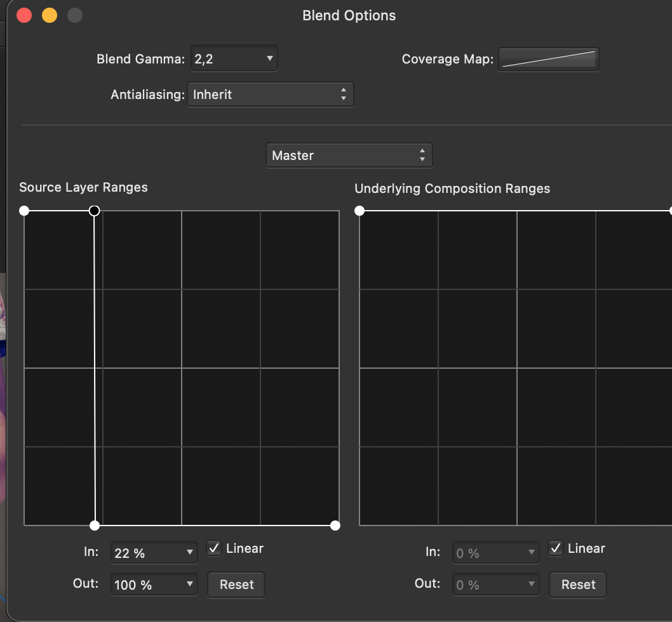Select the Source Layer Ranges top-left handle

pyautogui.click(x=24, y=210)
